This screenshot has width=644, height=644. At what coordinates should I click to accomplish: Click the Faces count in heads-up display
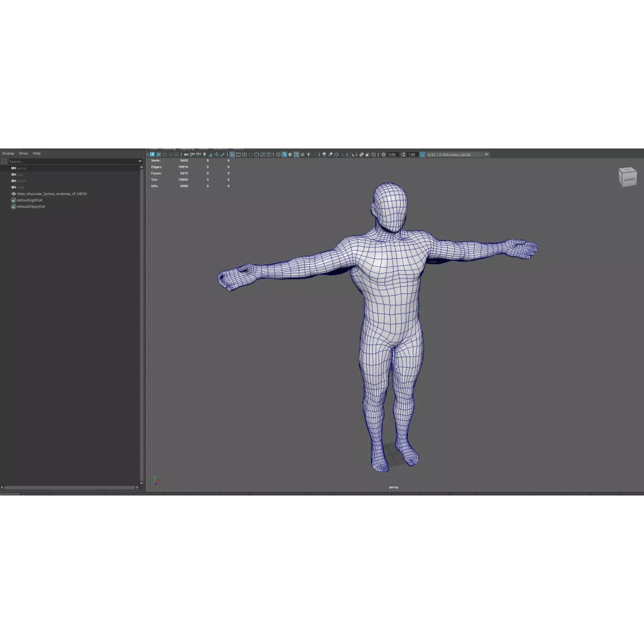(x=184, y=174)
